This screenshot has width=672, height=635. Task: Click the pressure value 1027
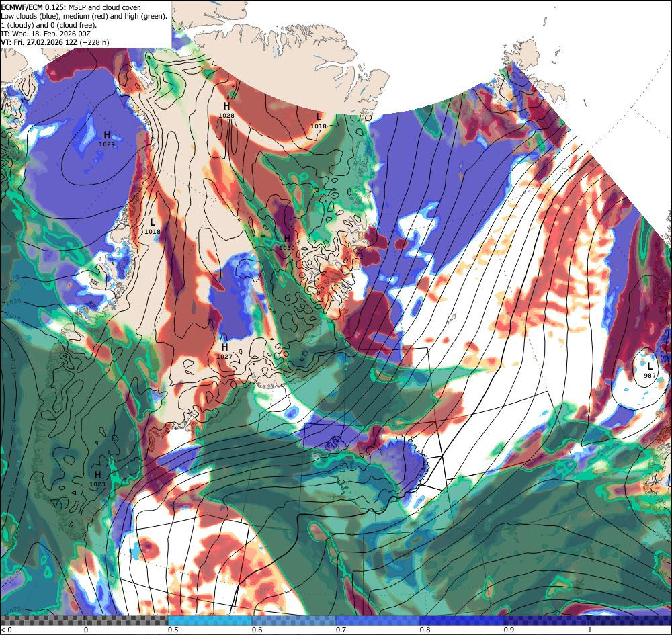coord(224,357)
